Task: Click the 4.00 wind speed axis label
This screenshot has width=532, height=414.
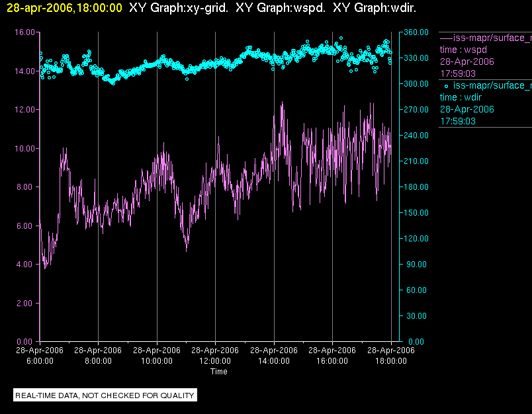Action: (26, 265)
